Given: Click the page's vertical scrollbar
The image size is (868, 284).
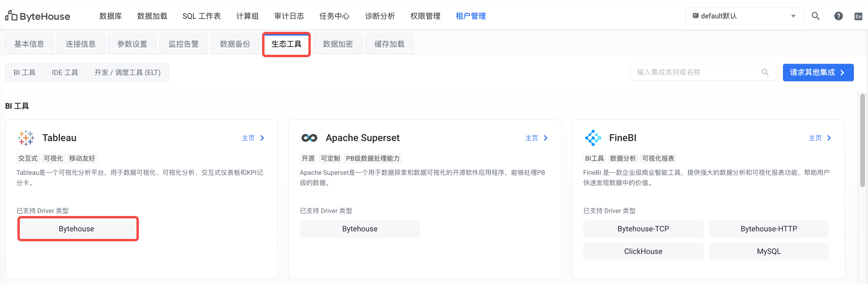Looking at the screenshot, I should [862, 140].
